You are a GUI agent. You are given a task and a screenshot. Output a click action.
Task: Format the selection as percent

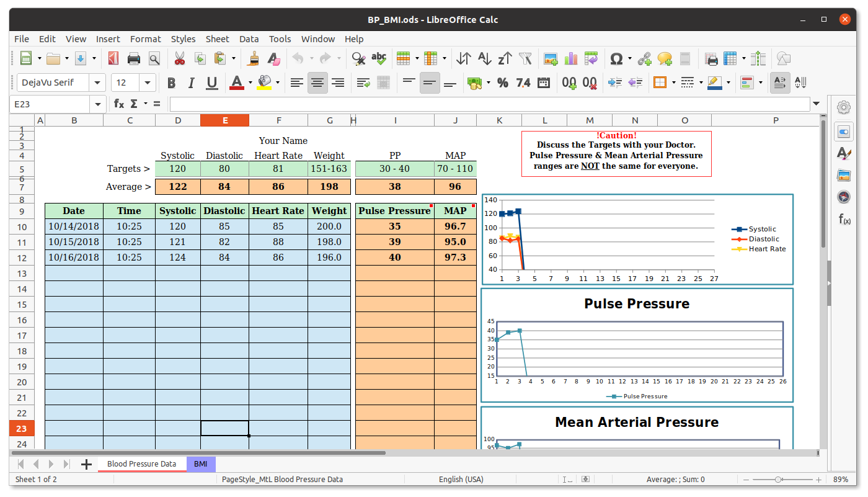[x=502, y=83]
